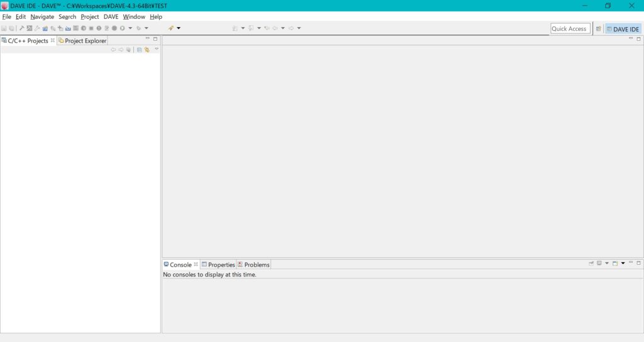Open dropdown next to the rocket launch icon
This screenshot has height=342, width=644.
pos(178,28)
